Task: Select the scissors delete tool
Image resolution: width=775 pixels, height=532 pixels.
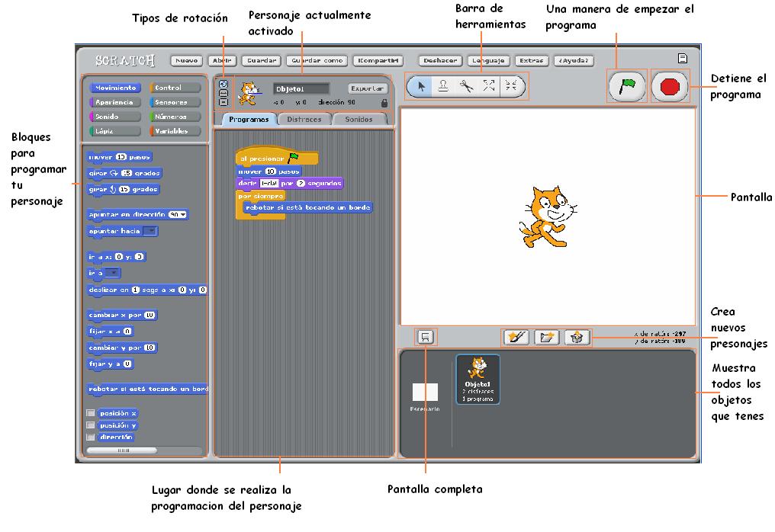Action: (468, 86)
